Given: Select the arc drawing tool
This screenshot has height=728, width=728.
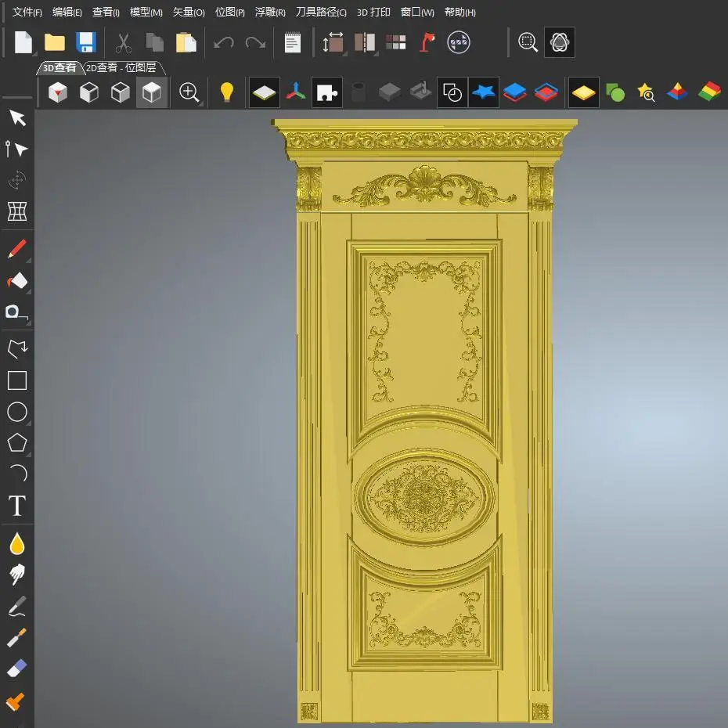Looking at the screenshot, I should 19,474.
